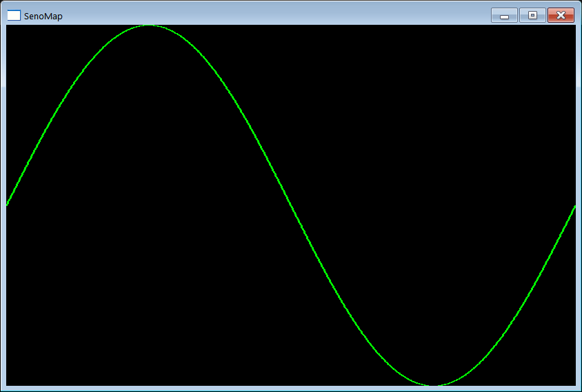Minimize the SenoMap window
This screenshot has width=582, height=392.
(x=504, y=15)
